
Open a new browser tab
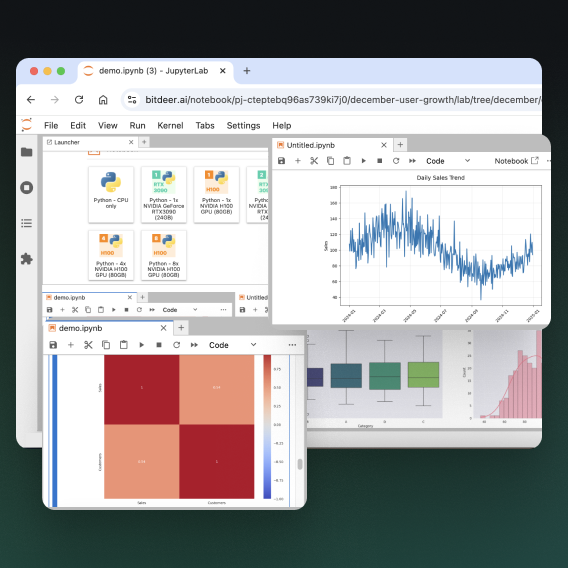(247, 71)
